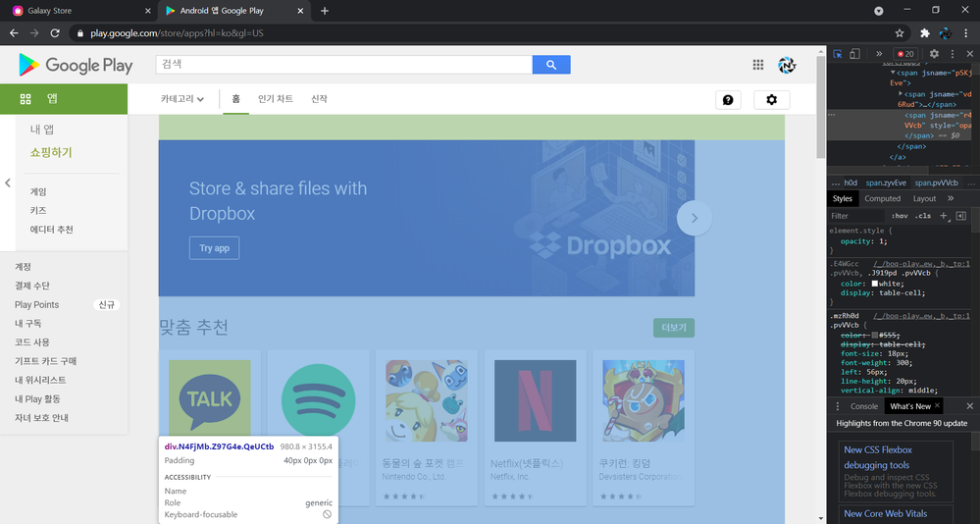Show more DevTools panels chevron
This screenshot has height=524, width=980.
pyautogui.click(x=879, y=54)
